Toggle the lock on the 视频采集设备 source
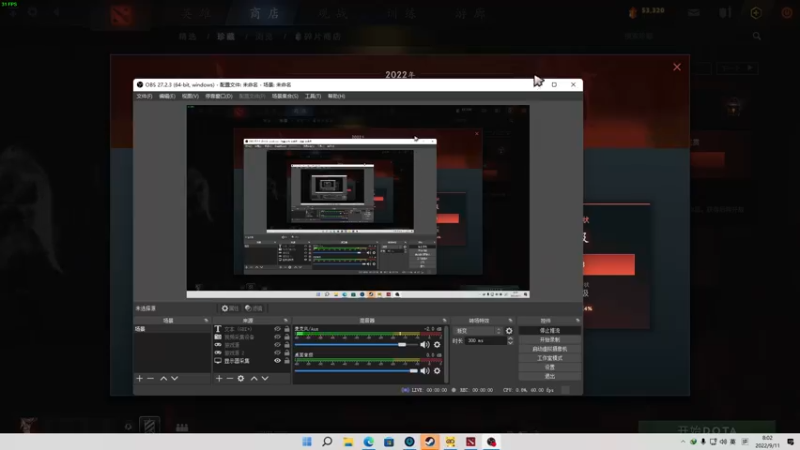 pos(287,337)
